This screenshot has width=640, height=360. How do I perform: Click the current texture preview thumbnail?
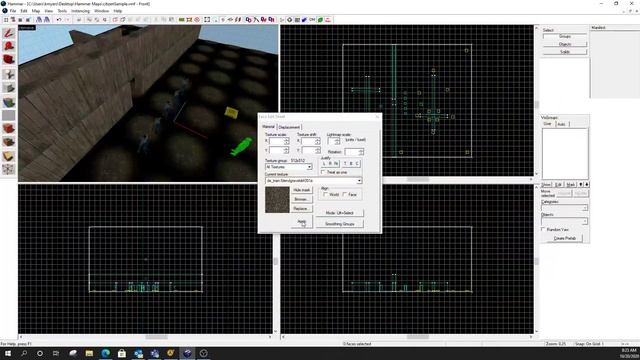point(277,200)
